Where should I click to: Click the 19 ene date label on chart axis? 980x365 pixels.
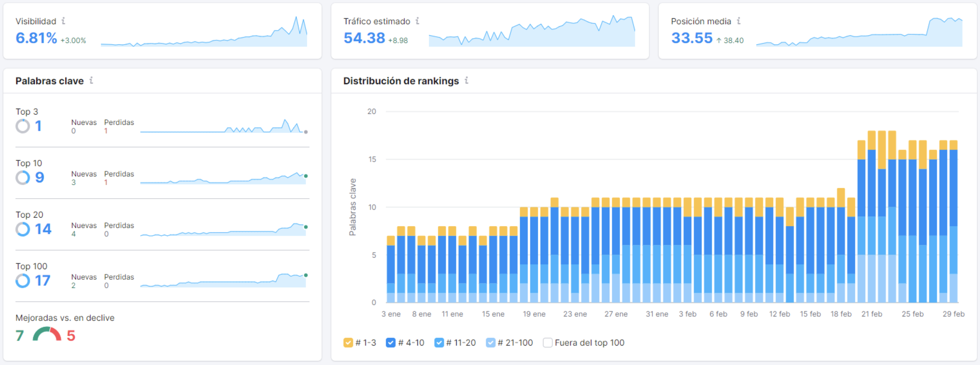click(534, 314)
